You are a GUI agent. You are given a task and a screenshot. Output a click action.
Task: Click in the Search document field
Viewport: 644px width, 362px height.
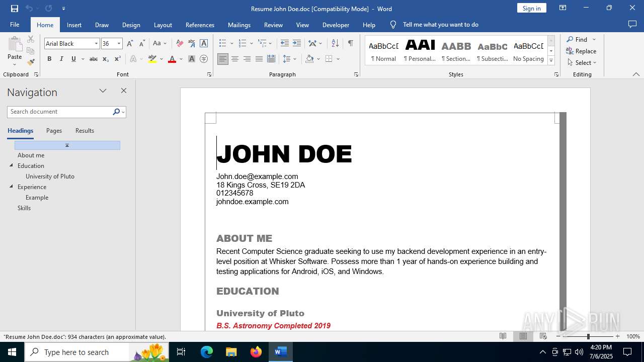click(x=59, y=112)
